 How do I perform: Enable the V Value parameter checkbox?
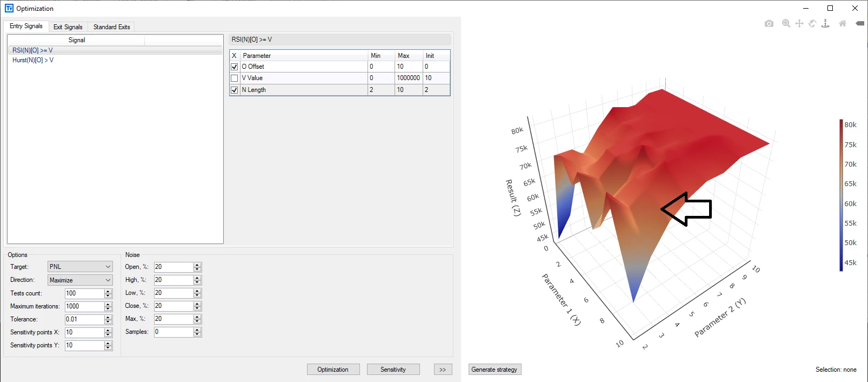235,78
